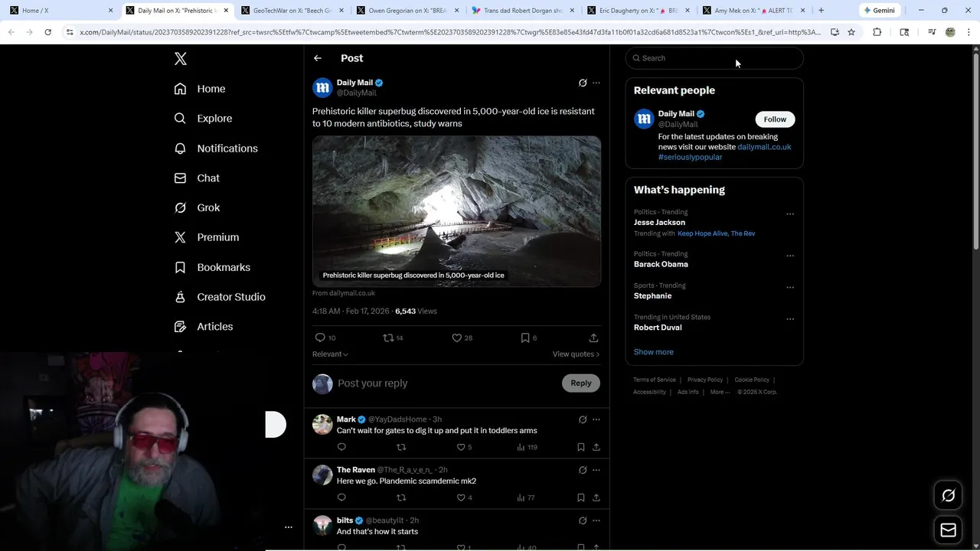980x551 pixels.
Task: Open Mark's profile name
Action: click(x=346, y=419)
